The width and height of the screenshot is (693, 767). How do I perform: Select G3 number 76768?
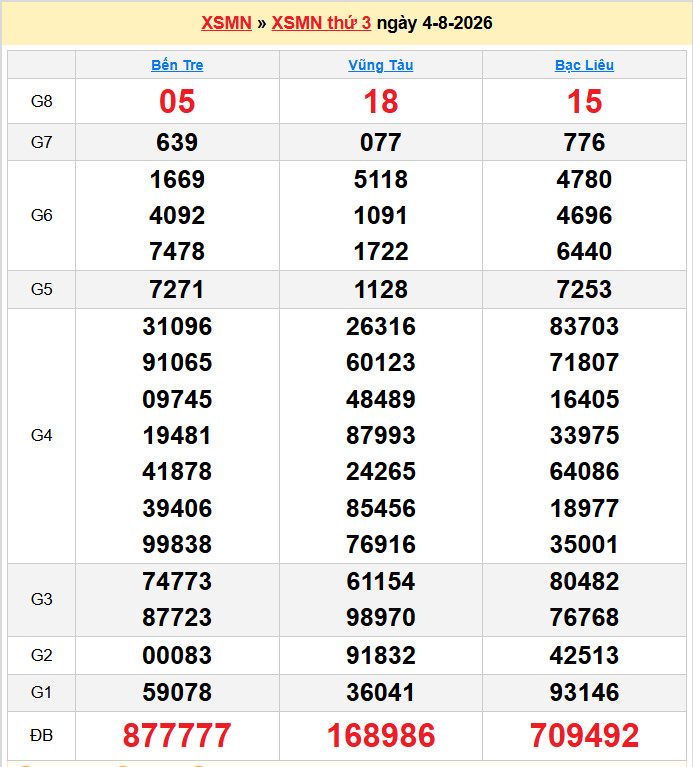pyautogui.click(x=584, y=617)
